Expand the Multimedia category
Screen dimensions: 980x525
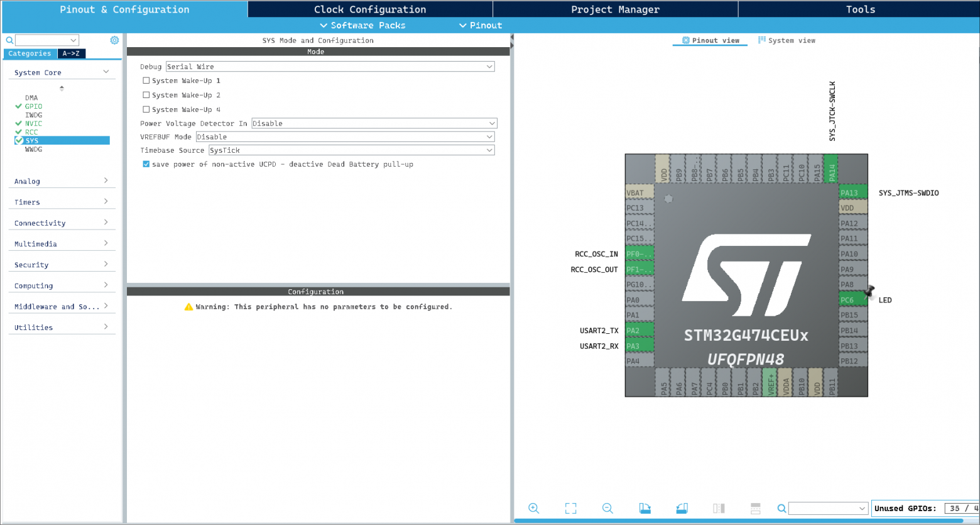pos(62,243)
